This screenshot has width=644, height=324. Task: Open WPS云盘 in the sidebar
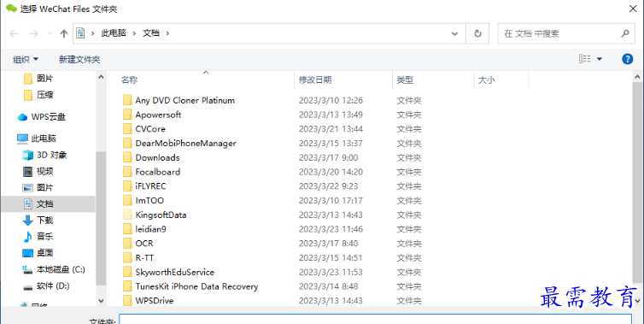tap(42, 117)
